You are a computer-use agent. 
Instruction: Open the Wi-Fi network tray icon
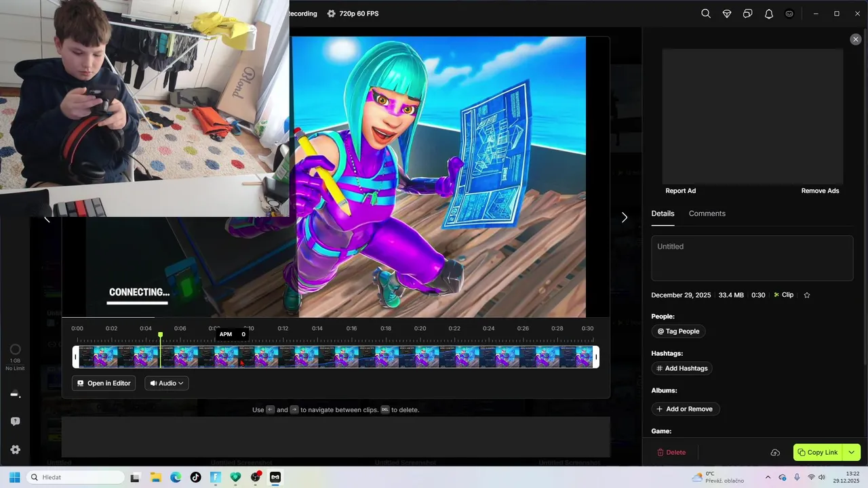tap(811, 477)
